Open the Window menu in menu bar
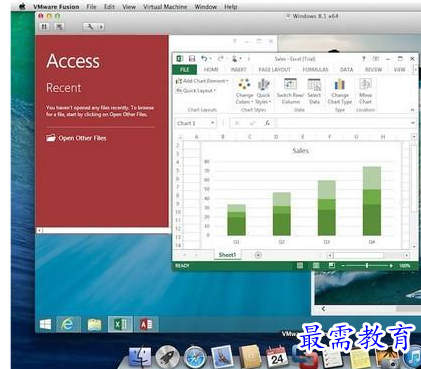421x369 pixels. tap(206, 7)
